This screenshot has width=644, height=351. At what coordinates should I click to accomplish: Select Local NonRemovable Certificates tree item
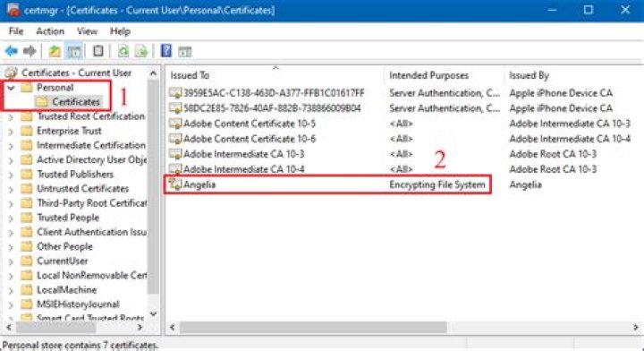click(x=91, y=276)
